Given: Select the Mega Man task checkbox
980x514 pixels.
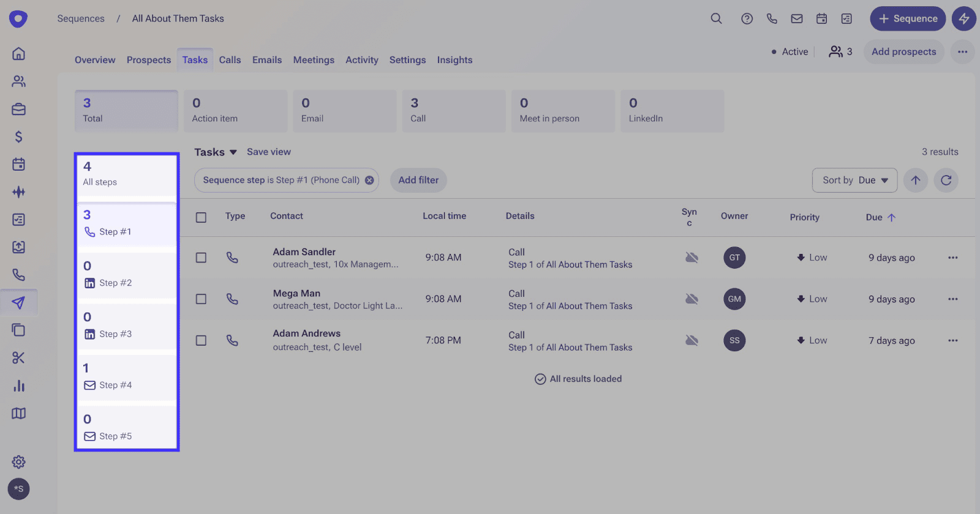Looking at the screenshot, I should click(x=201, y=299).
